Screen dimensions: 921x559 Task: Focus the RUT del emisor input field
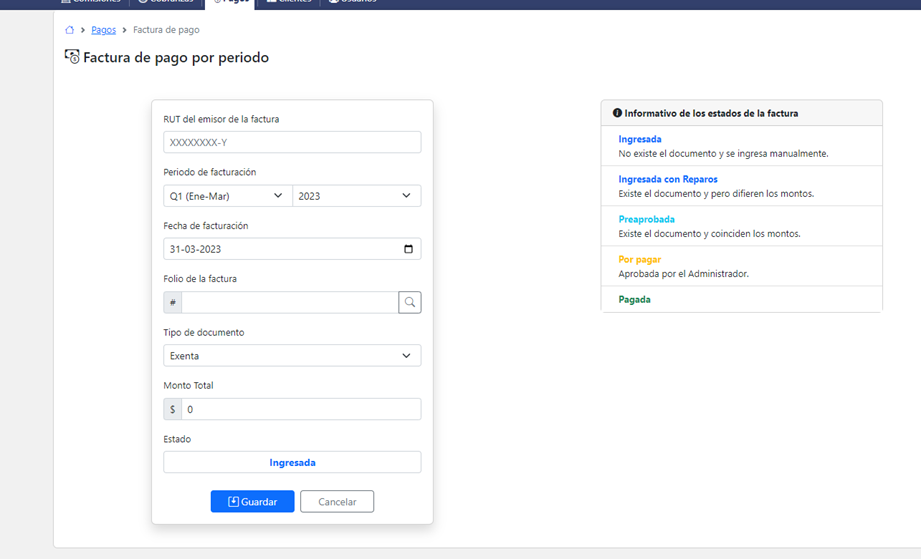click(x=292, y=142)
